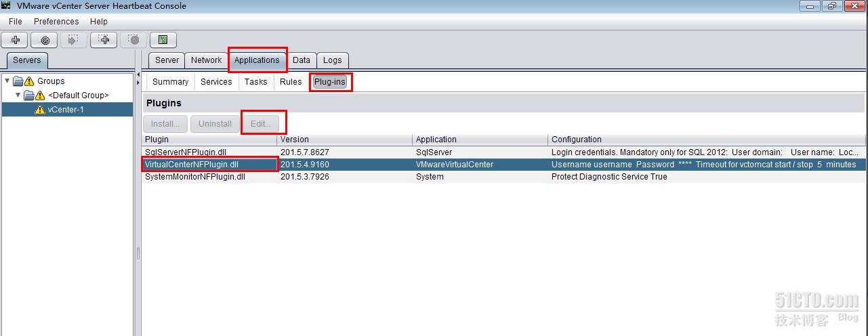Click the Plugins section heading
Image resolution: width=868 pixels, height=336 pixels.
[164, 104]
